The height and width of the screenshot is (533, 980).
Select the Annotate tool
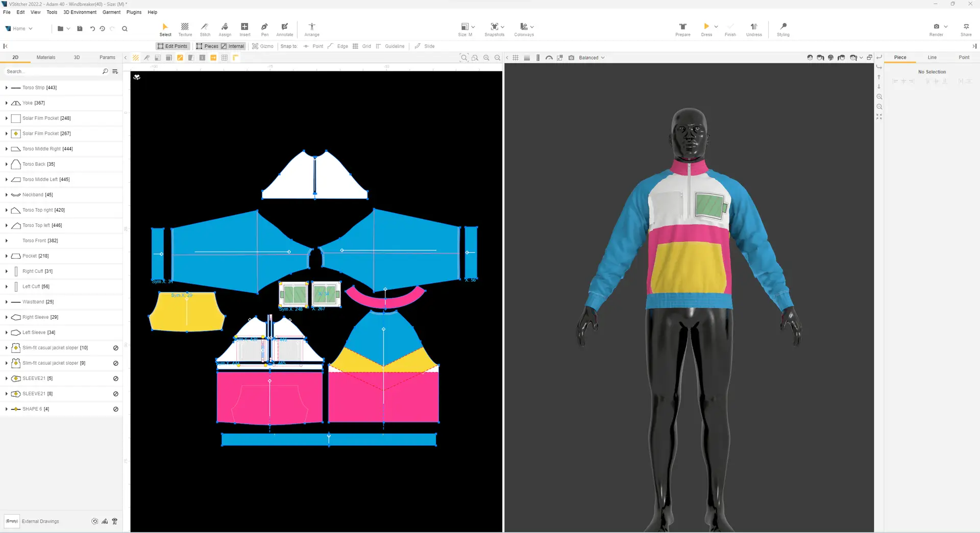284,29
